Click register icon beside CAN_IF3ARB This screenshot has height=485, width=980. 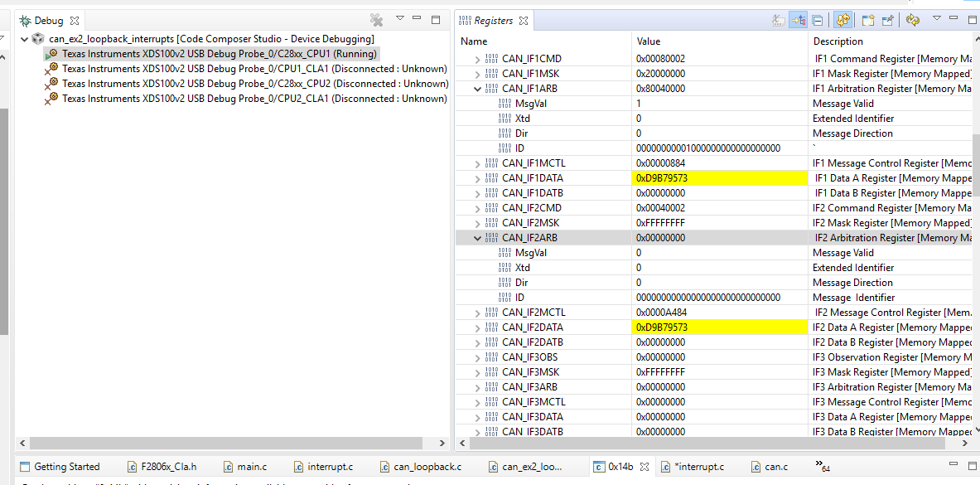[492, 386]
